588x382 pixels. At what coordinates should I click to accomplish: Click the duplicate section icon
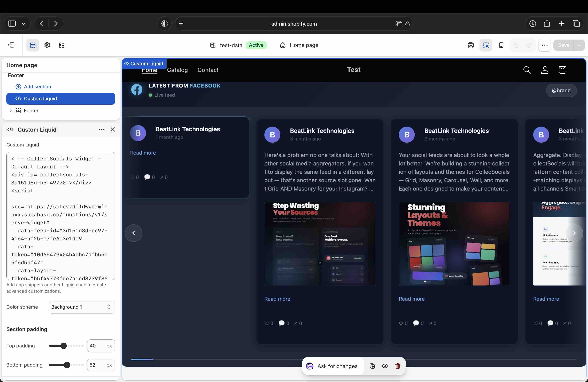[372, 366]
